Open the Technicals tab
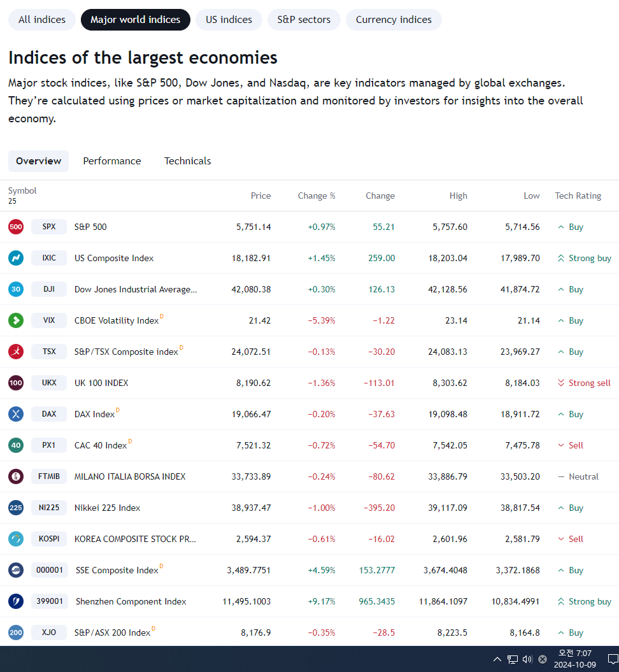The image size is (619, 672). (x=188, y=161)
